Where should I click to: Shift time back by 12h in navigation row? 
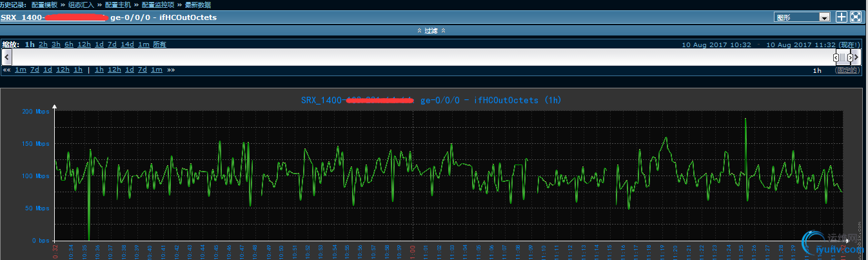point(63,70)
